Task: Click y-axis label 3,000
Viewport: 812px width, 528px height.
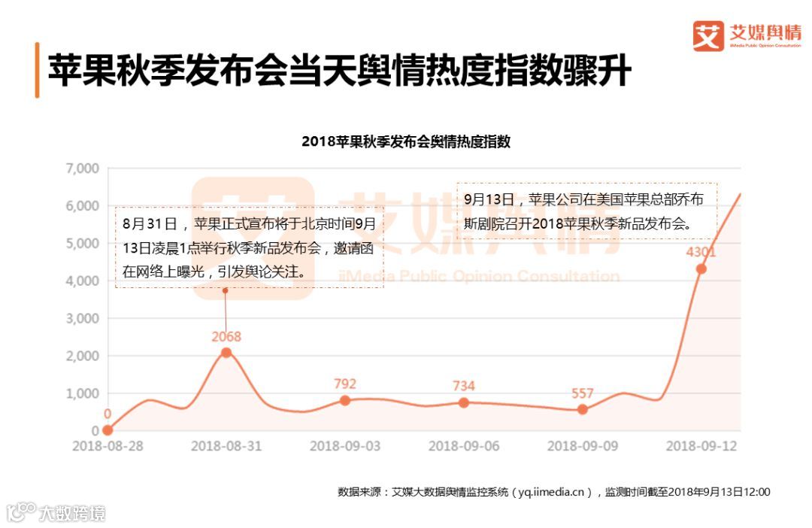Action: 83,318
